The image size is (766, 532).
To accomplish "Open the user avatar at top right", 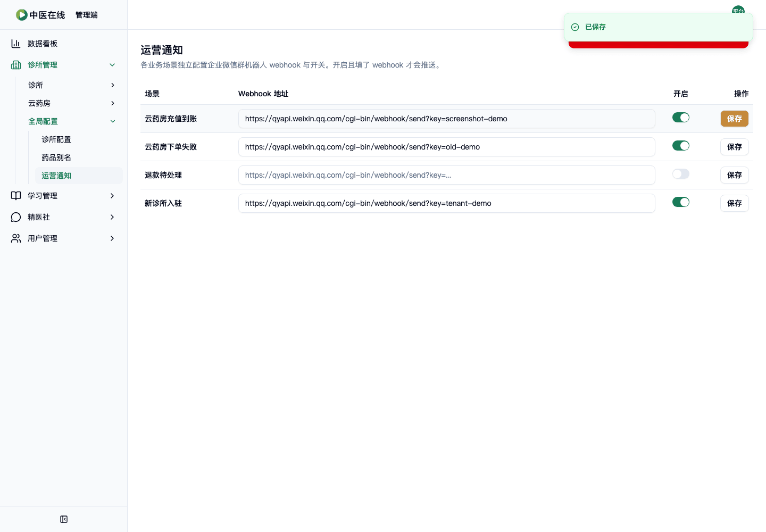I will pos(738,10).
